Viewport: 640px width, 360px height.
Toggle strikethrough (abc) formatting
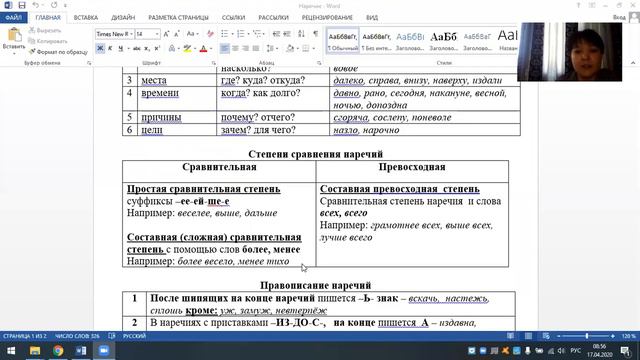point(136,49)
